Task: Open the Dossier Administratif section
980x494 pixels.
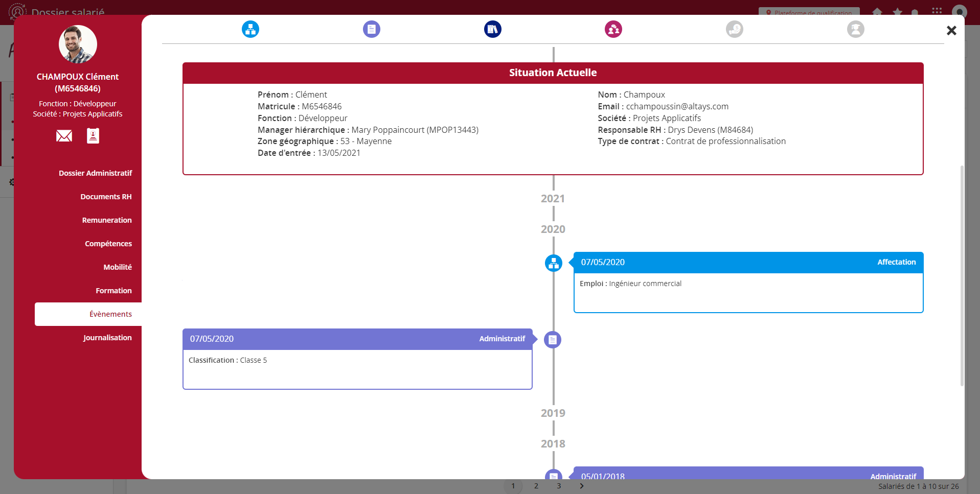Action: [x=95, y=173]
